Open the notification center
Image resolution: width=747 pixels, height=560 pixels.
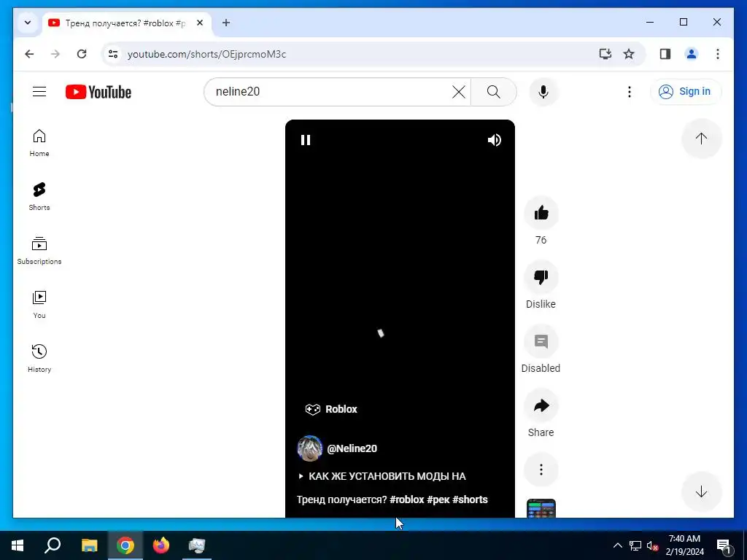[x=724, y=546]
